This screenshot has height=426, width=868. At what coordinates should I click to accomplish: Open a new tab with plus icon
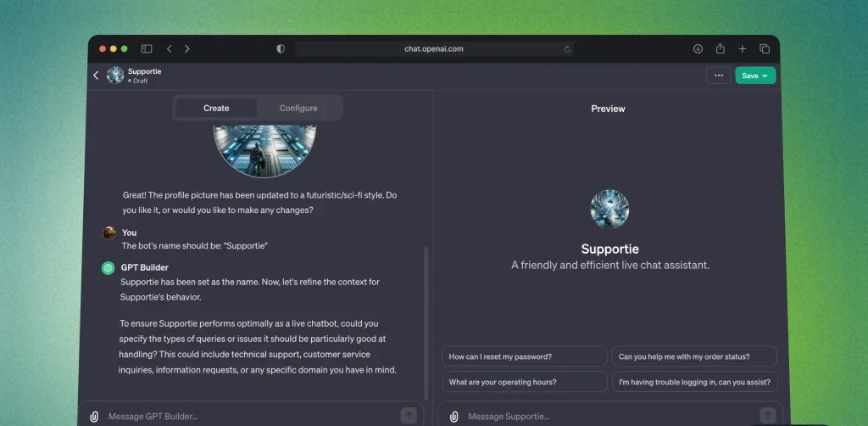(743, 49)
